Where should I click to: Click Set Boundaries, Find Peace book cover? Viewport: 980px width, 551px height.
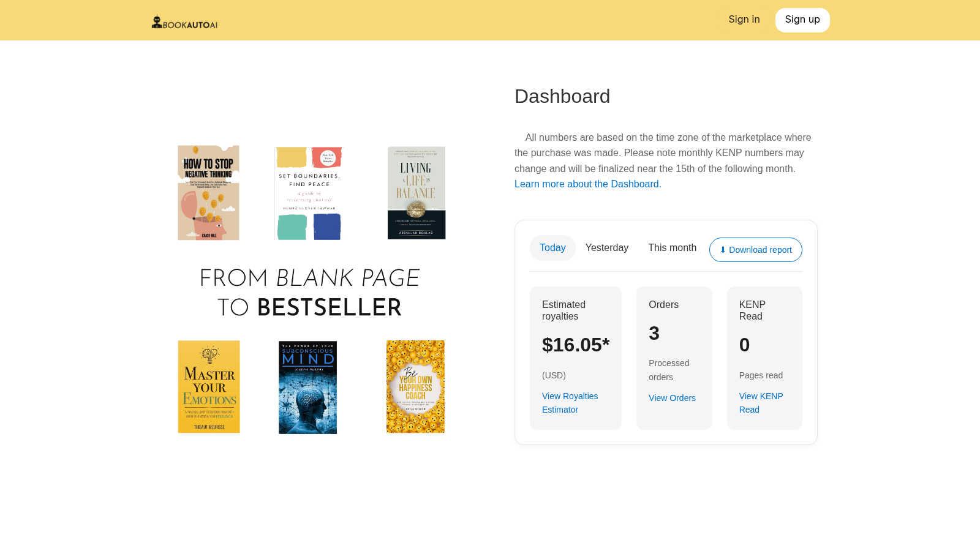[x=309, y=193]
